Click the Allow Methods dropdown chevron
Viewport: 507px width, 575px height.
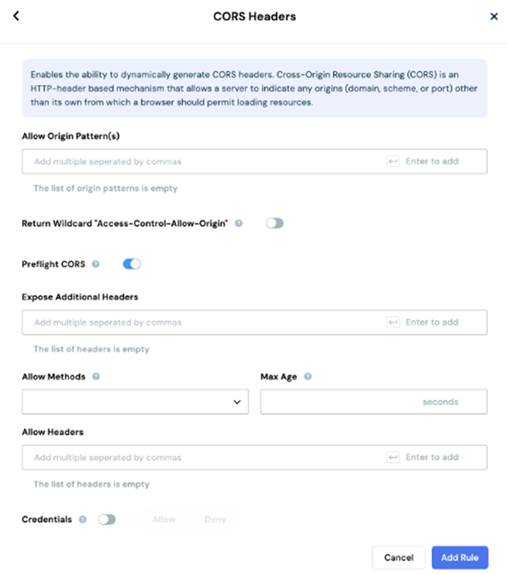[x=237, y=402]
